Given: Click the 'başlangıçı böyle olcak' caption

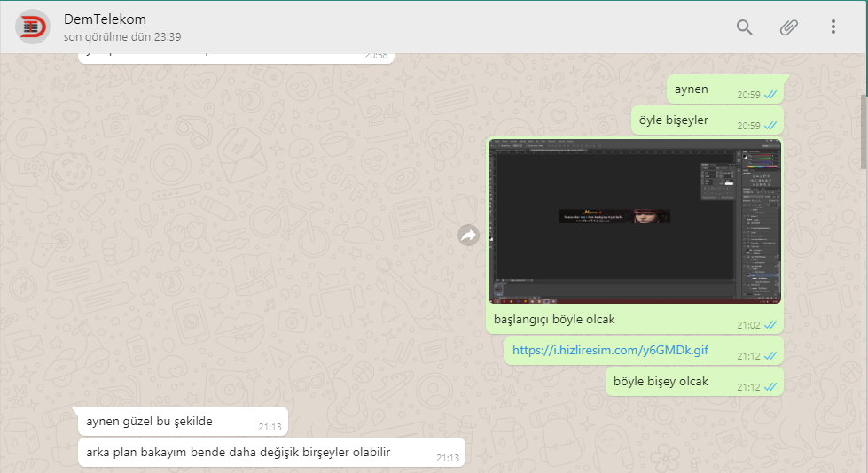Looking at the screenshot, I should tap(554, 319).
